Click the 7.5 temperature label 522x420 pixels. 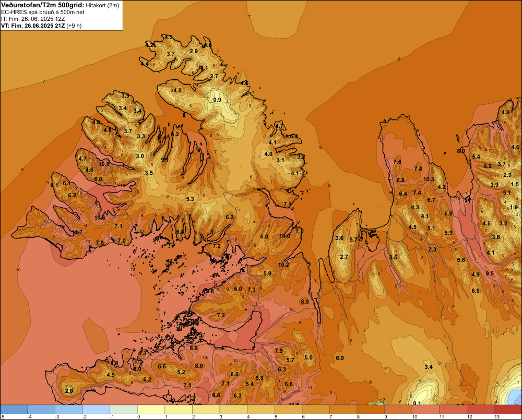point(100,243)
